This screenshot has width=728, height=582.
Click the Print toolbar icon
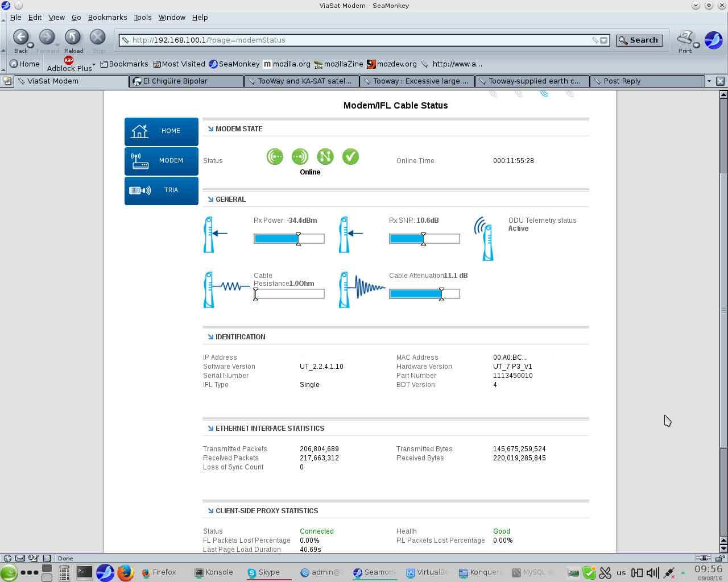tap(685, 39)
